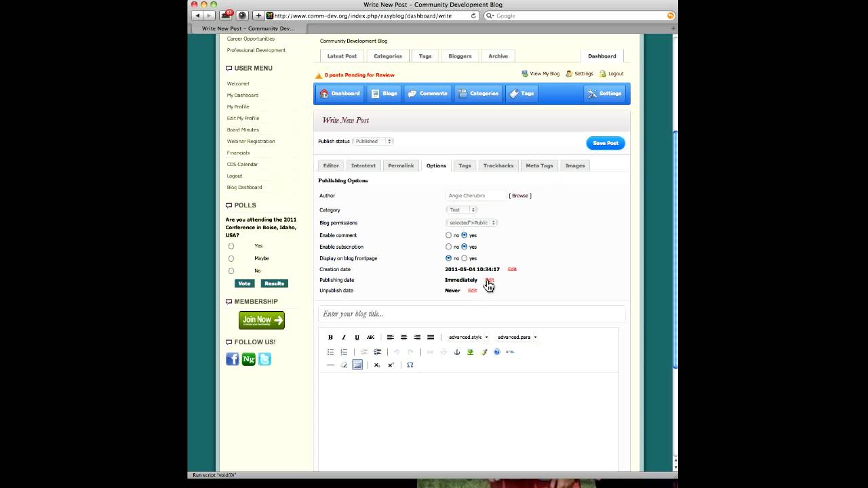Switch to the Permalink tab
Image resolution: width=868 pixels, height=488 pixels.
click(x=401, y=165)
